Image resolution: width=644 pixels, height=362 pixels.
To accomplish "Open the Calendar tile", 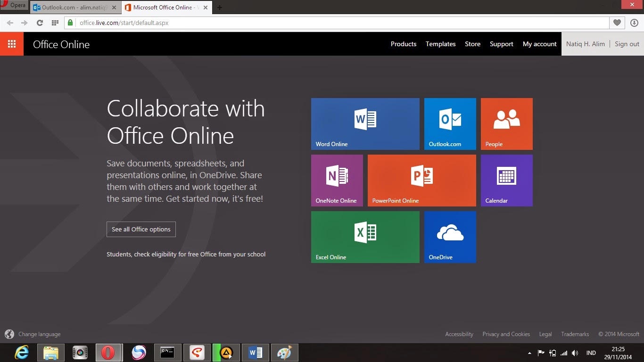I will point(506,181).
